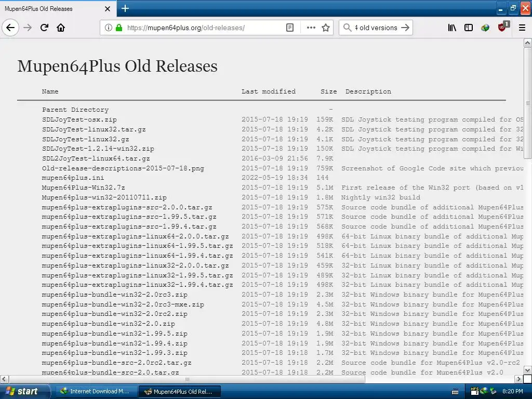Click the keyboard icon in system tray

455,392
